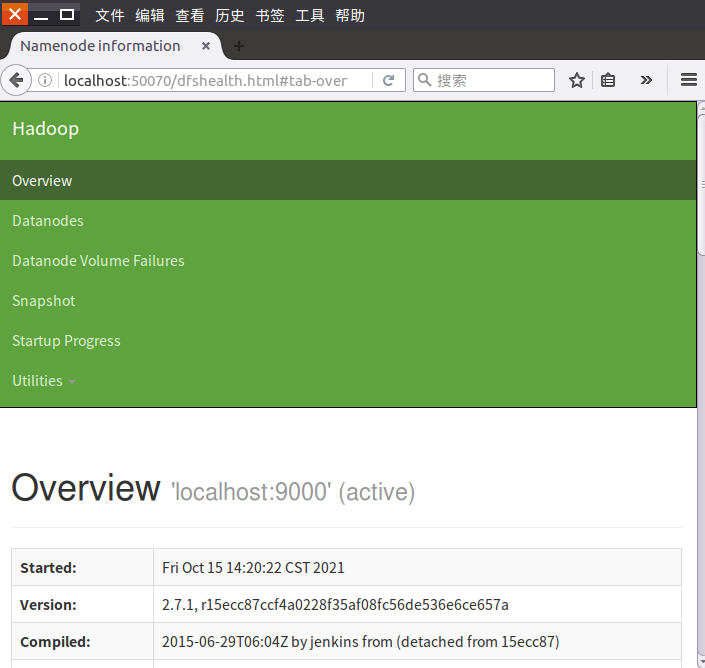Open the Snapshot page
The width and height of the screenshot is (705, 668).
(44, 301)
